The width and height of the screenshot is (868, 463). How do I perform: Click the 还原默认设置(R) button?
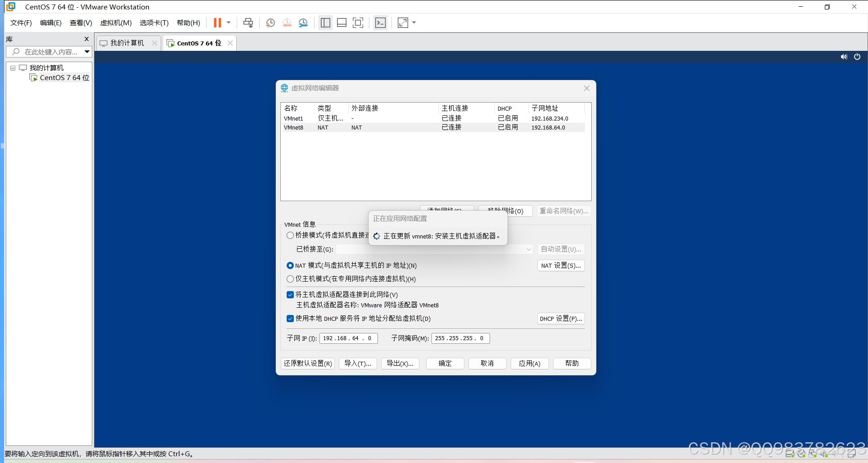point(308,364)
